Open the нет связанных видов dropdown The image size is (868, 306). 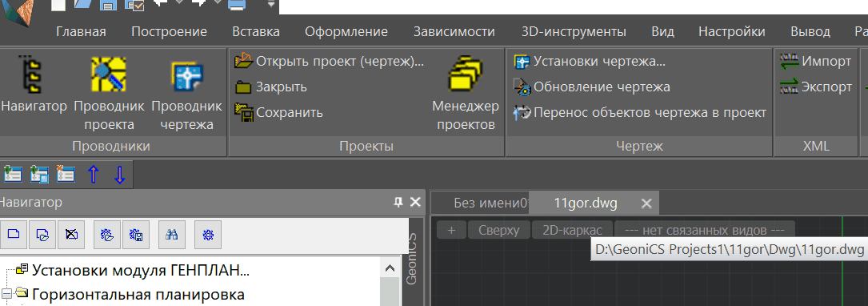pos(705,230)
